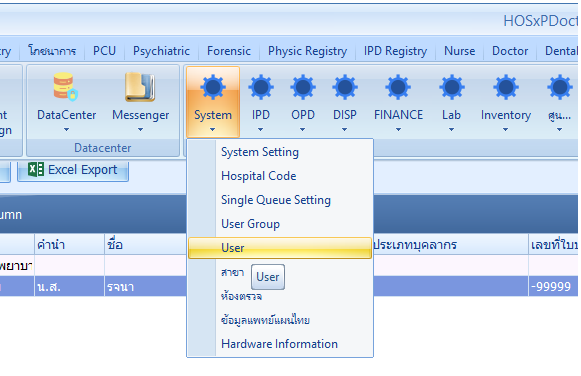Switch to the Nurse ribbon tab

(459, 51)
